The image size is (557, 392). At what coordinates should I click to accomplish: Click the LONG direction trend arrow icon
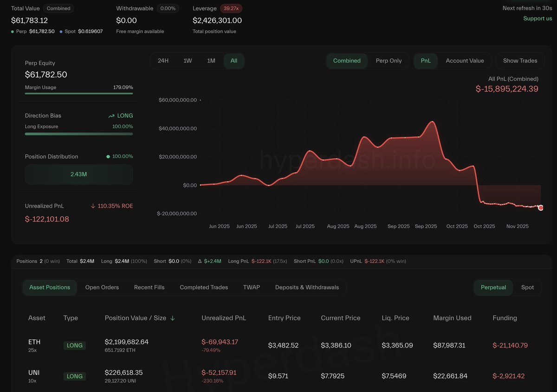[x=111, y=116]
